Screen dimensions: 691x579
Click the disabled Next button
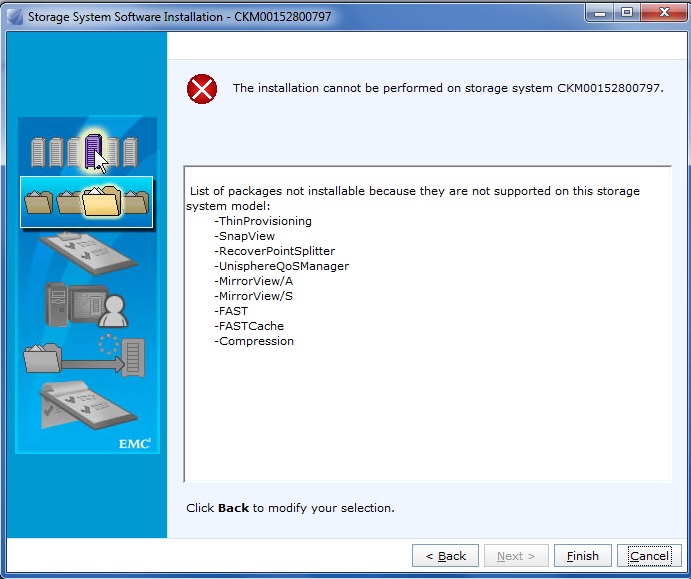(516, 556)
